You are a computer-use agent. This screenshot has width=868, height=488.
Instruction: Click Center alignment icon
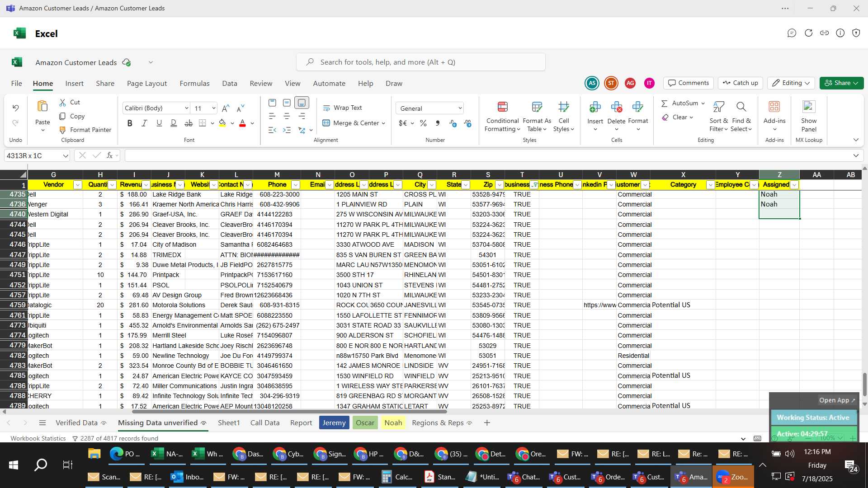(x=287, y=117)
